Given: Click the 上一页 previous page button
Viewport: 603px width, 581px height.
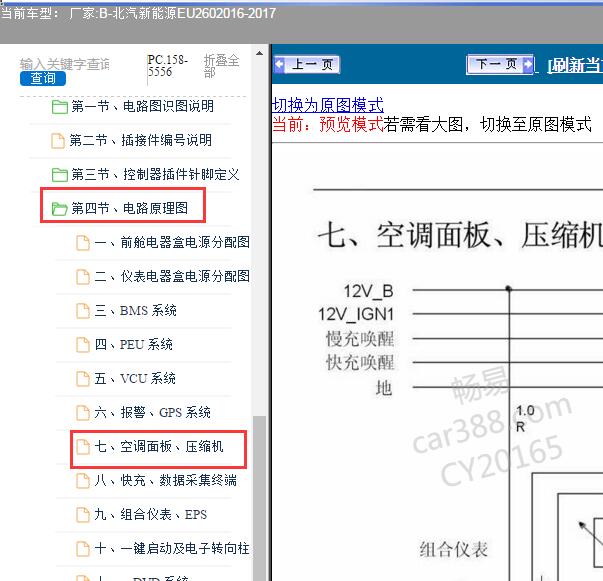Looking at the screenshot, I should click(307, 64).
